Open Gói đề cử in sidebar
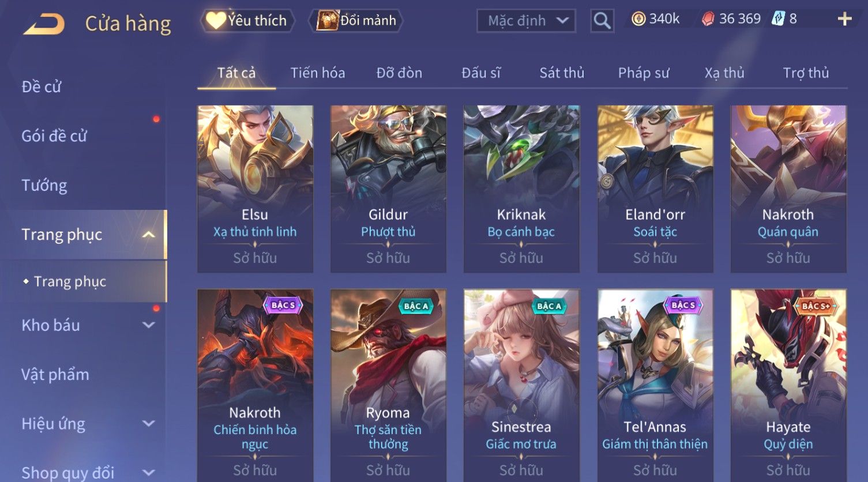Image resolution: width=868 pixels, height=482 pixels. click(x=54, y=136)
